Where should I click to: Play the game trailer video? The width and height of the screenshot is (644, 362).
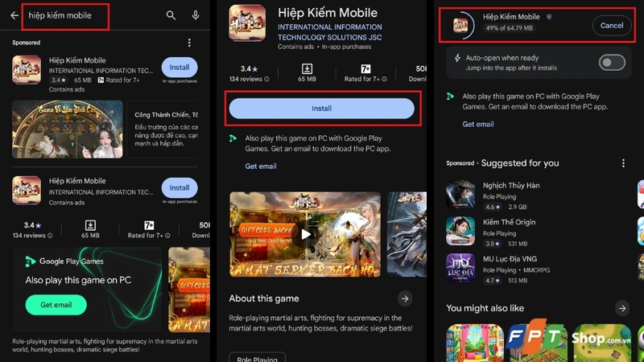click(x=305, y=234)
